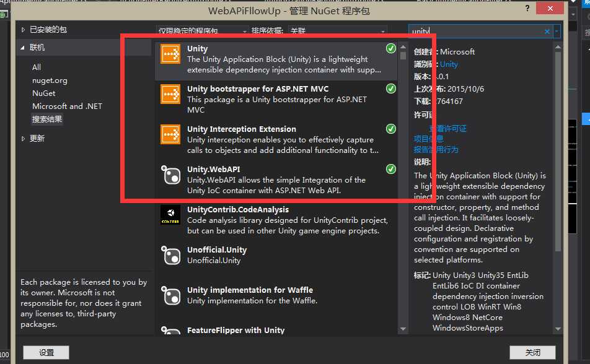The image size is (590, 364).
Task: Click the Unity.WebAPI package icon
Action: [170, 175]
